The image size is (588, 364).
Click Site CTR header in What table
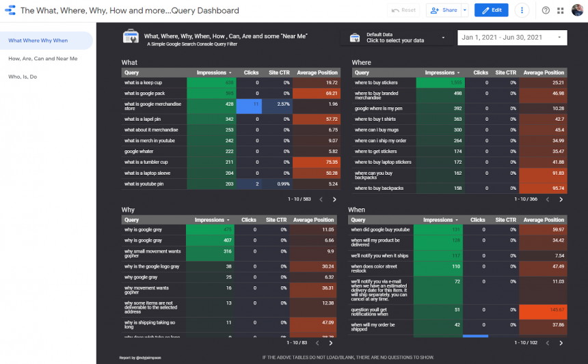pos(279,72)
